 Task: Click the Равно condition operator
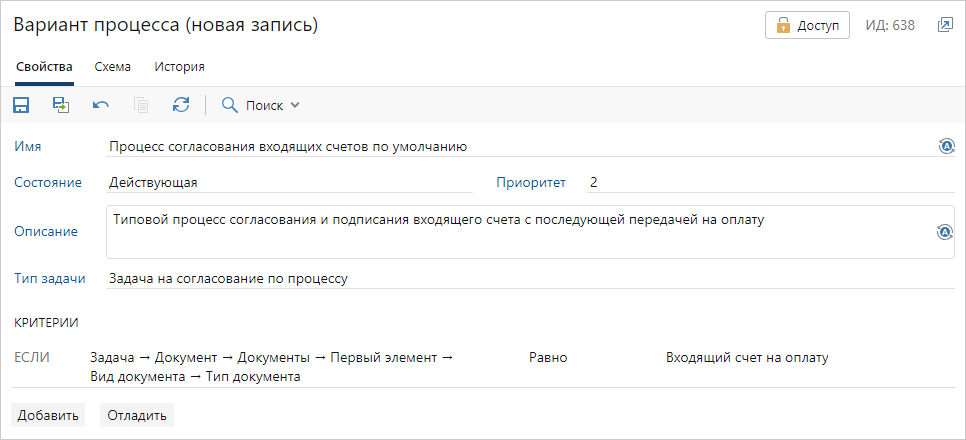pyautogui.click(x=548, y=358)
